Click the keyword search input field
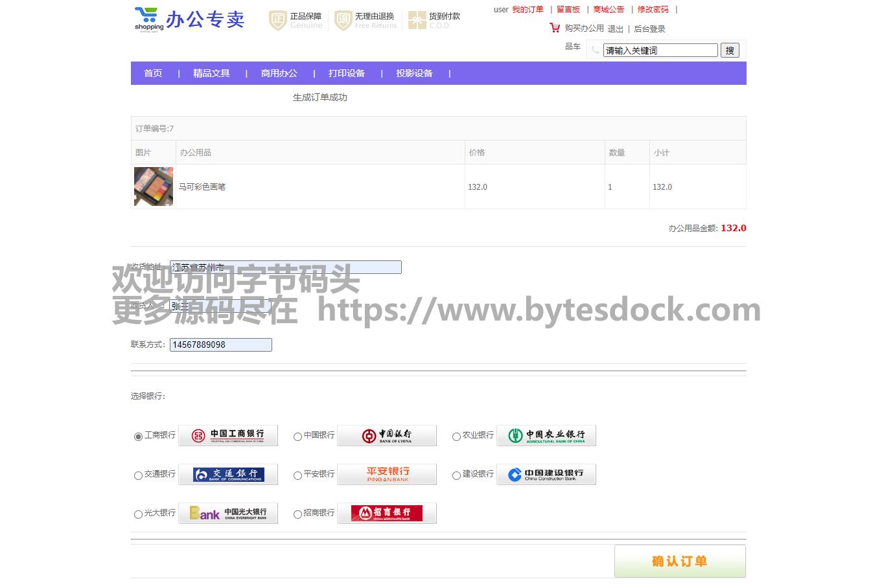This screenshot has height=588, width=871. (x=660, y=51)
